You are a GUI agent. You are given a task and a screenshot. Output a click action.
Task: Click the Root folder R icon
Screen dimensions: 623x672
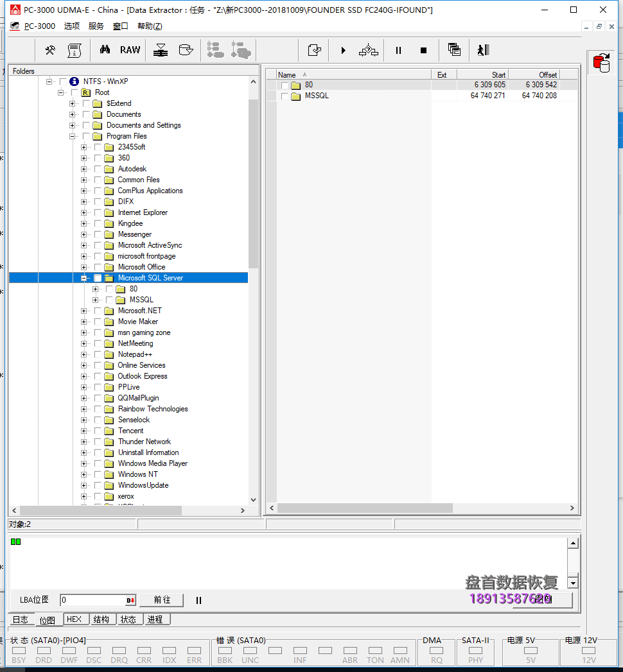pyautogui.click(x=86, y=92)
